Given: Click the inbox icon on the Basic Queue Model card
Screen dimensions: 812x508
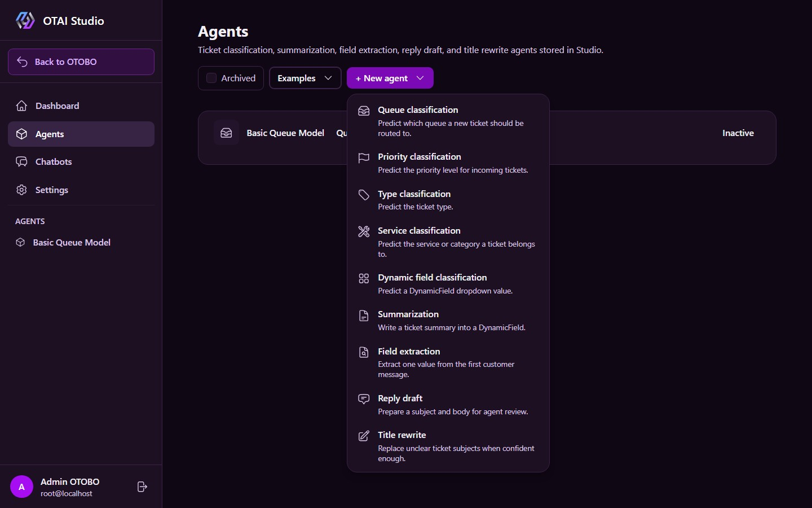Looking at the screenshot, I should click(226, 133).
